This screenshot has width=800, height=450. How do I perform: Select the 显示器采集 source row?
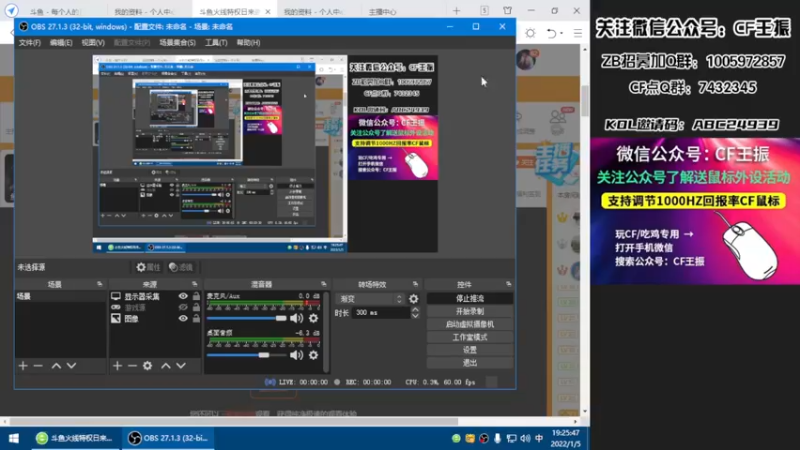point(156,296)
